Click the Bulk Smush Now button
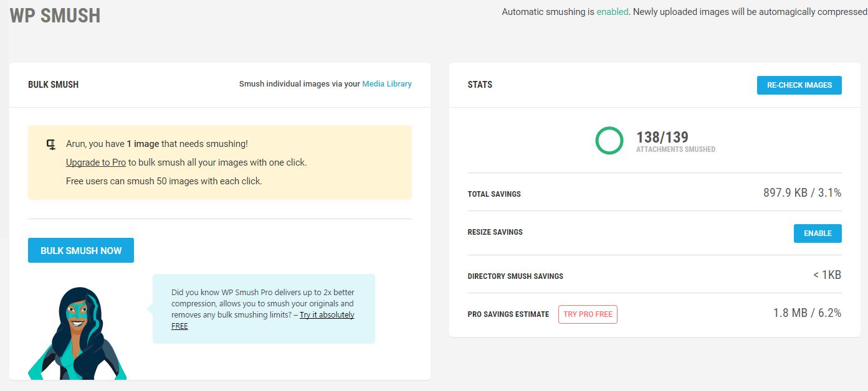 (81, 250)
